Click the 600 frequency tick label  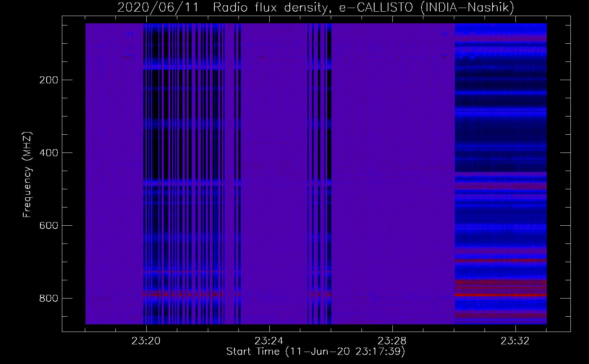[x=48, y=226]
